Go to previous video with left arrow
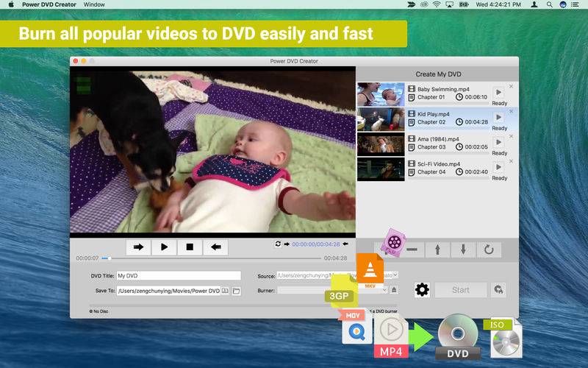This screenshot has height=368, width=588. coord(215,247)
